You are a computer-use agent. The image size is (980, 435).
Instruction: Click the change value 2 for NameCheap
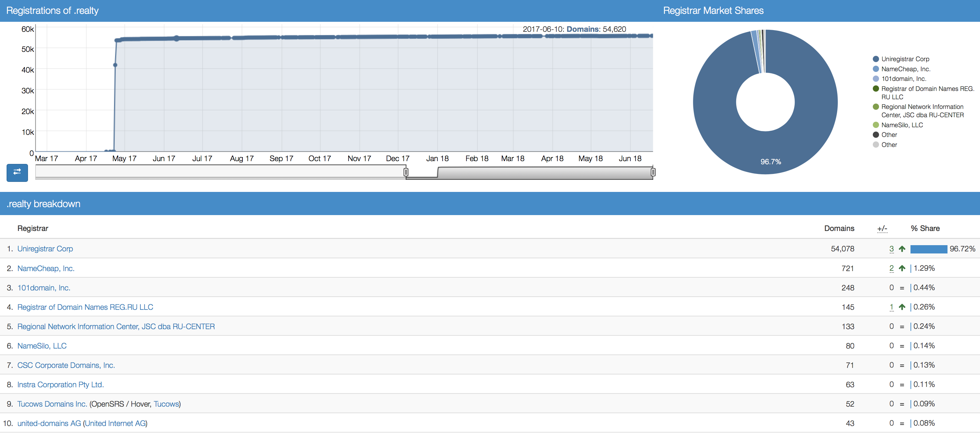click(x=891, y=268)
